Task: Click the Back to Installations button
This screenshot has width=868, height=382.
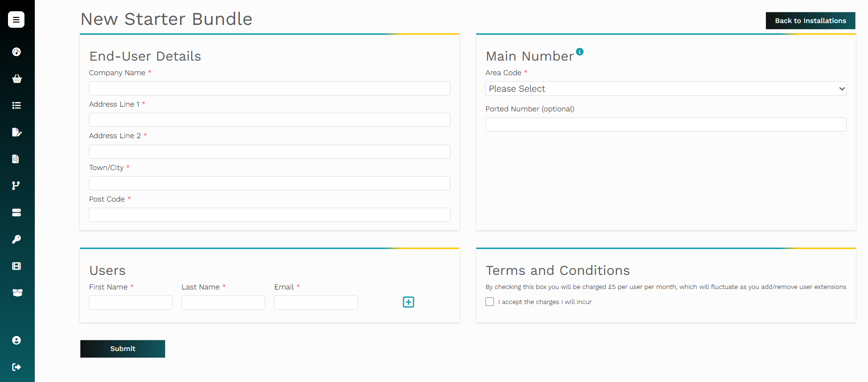Action: pos(811,21)
